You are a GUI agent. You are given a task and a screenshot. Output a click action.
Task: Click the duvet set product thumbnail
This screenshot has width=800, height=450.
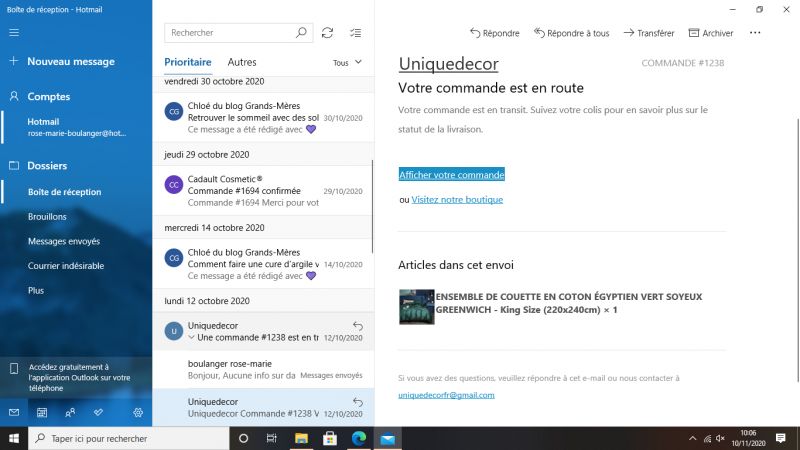click(416, 307)
